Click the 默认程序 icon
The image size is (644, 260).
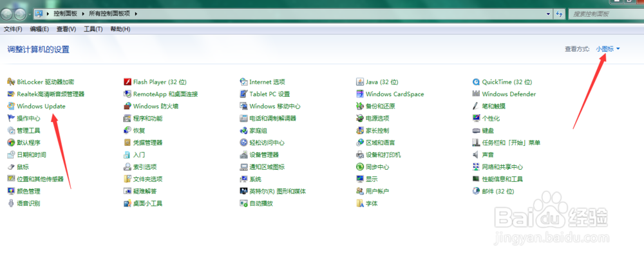(x=11, y=143)
